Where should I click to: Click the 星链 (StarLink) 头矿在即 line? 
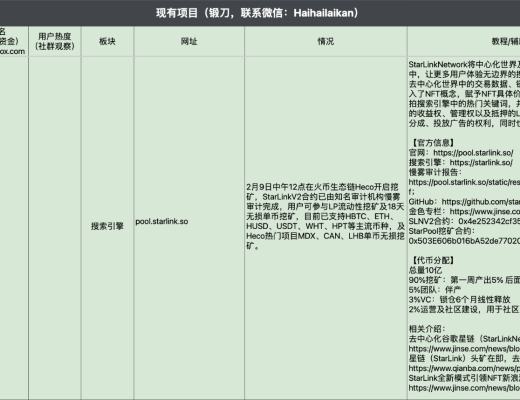[x=464, y=358]
